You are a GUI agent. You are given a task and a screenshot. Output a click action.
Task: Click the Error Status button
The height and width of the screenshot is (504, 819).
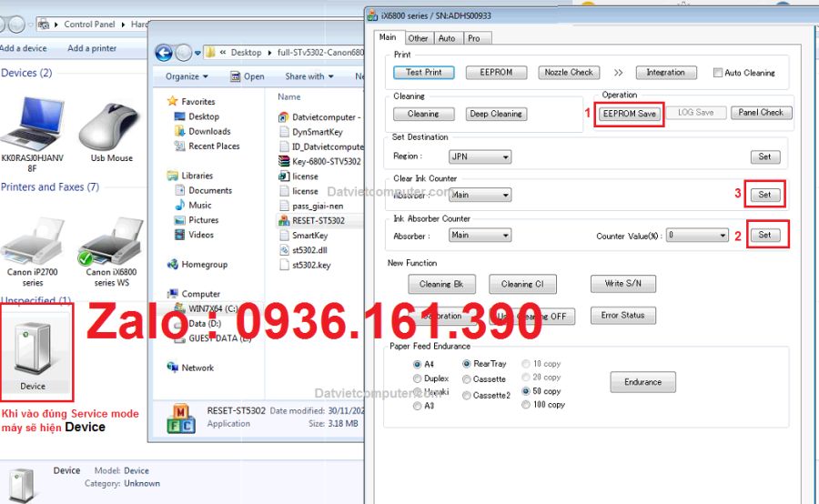[622, 315]
